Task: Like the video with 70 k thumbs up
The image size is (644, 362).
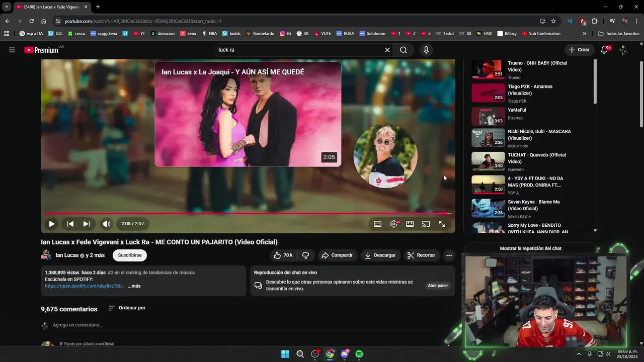Action: click(283, 255)
